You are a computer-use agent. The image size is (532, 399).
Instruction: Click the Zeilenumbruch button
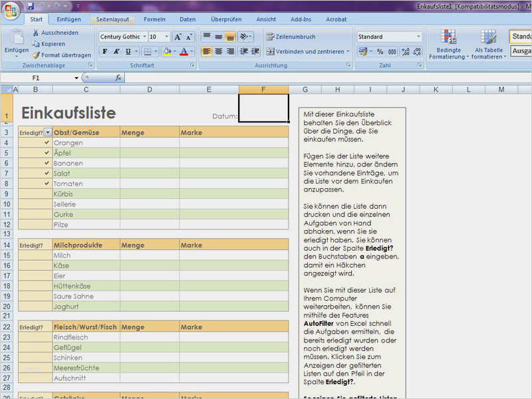click(291, 37)
